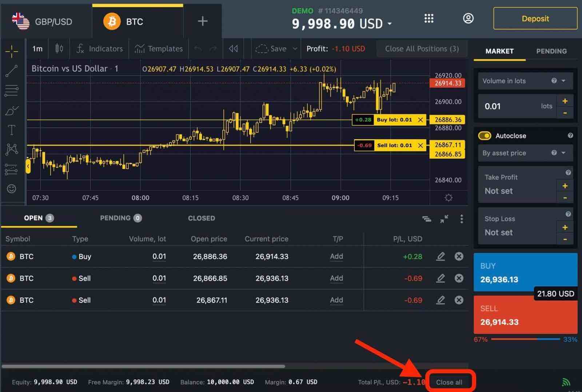Open chart display settings via the sun icon
The width and height of the screenshot is (582, 392).
[x=449, y=198]
